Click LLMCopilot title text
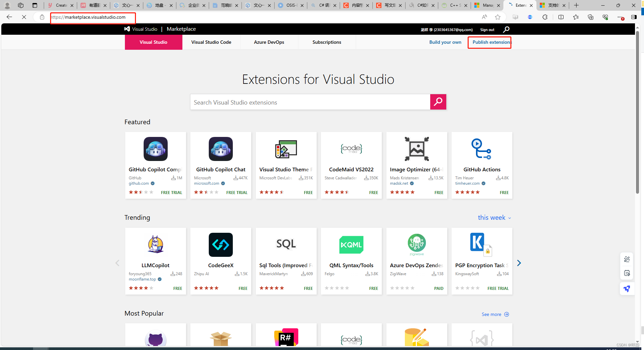The width and height of the screenshot is (644, 350). tap(155, 265)
